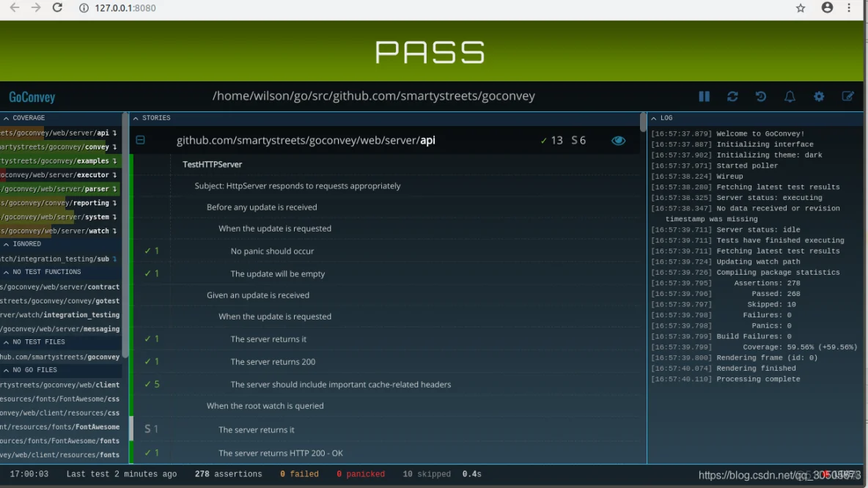The width and height of the screenshot is (868, 488).
Task: View site information icon in address bar
Action: (84, 8)
